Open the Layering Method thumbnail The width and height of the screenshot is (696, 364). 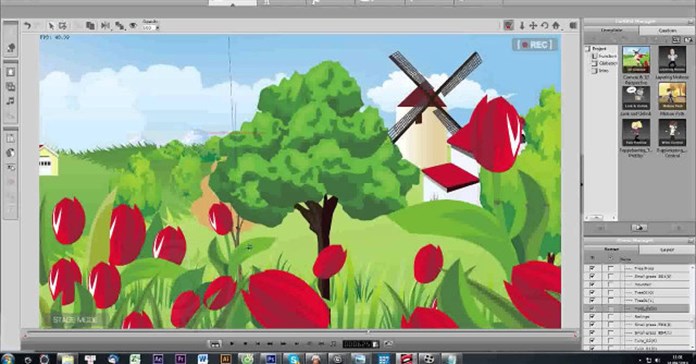(x=672, y=59)
